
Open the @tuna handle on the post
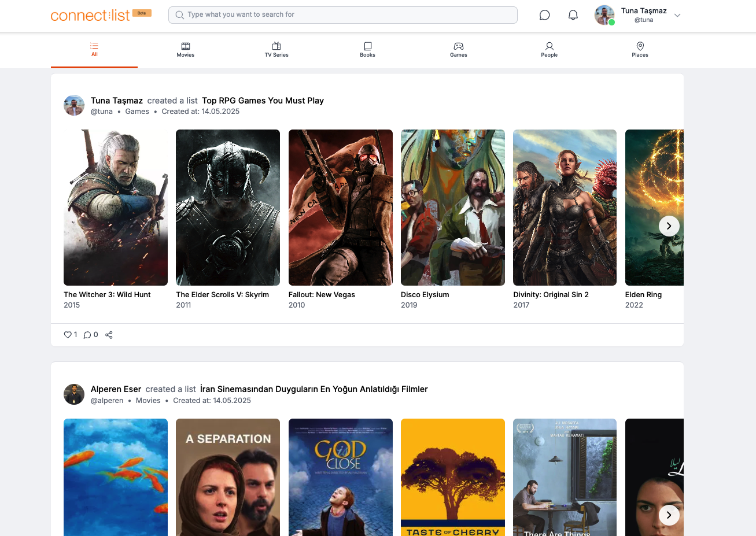[102, 112]
